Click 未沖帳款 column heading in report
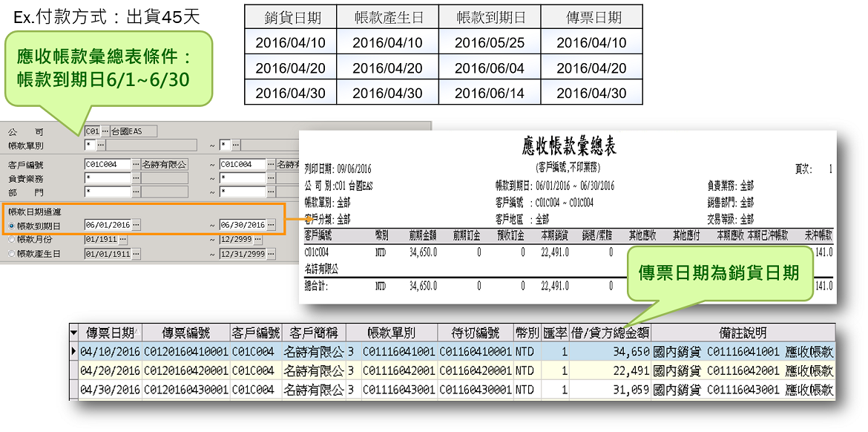The height and width of the screenshot is (432, 868). [x=818, y=236]
